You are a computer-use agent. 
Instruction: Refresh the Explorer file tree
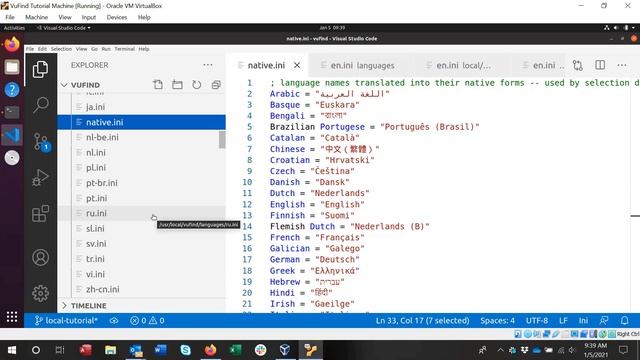197,85
